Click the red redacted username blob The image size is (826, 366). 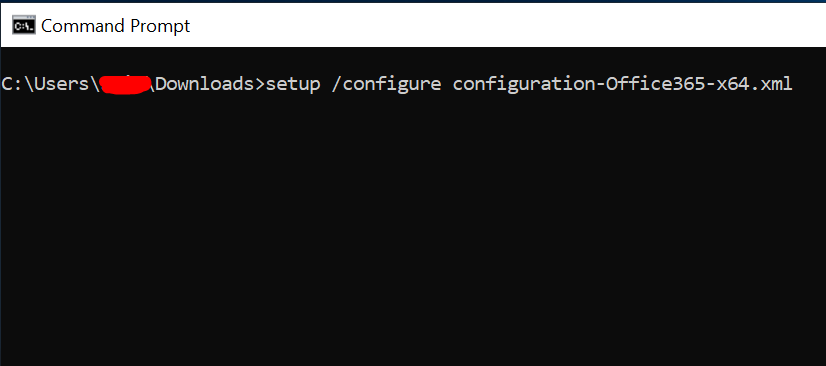(x=125, y=85)
